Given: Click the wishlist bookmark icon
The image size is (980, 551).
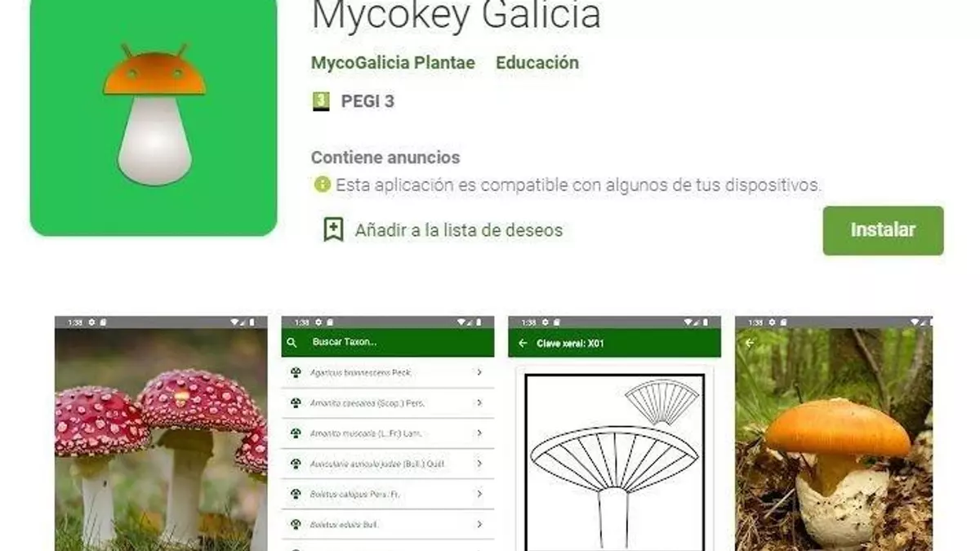Looking at the screenshot, I should (x=333, y=230).
